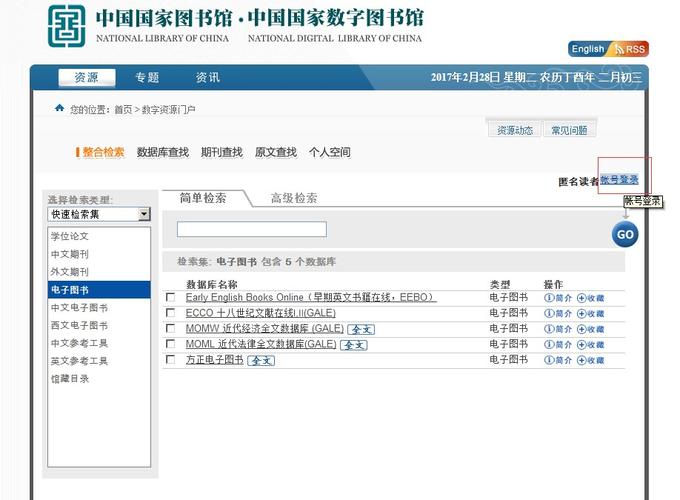The width and height of the screenshot is (680, 500).
Task: Click 全文 badge next to 方正电子图书
Action: pos(261,360)
